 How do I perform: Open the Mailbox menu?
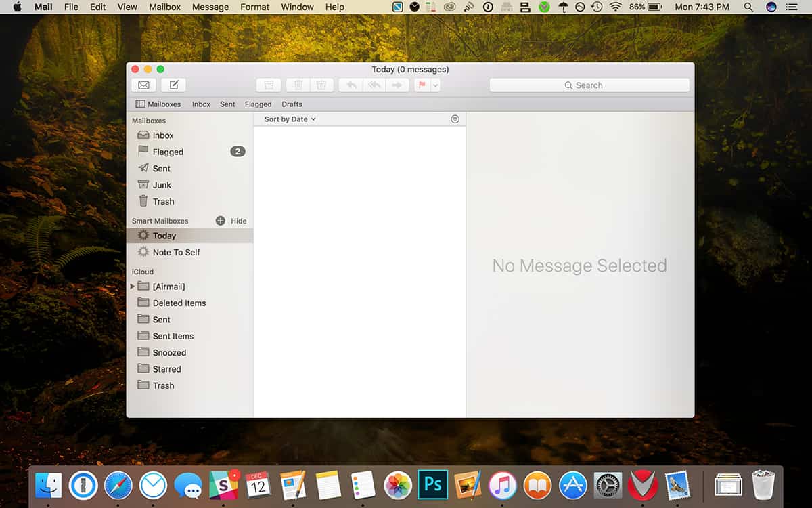164,7
